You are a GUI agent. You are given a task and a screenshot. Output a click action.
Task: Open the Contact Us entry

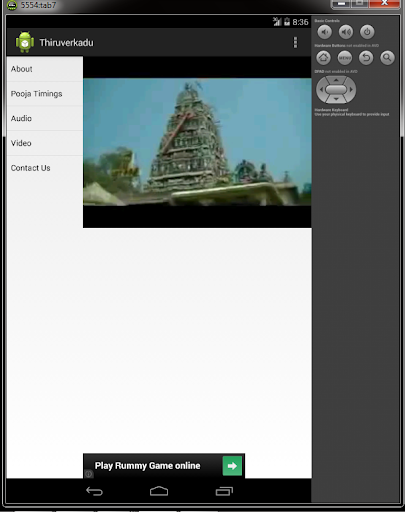[x=45, y=168]
